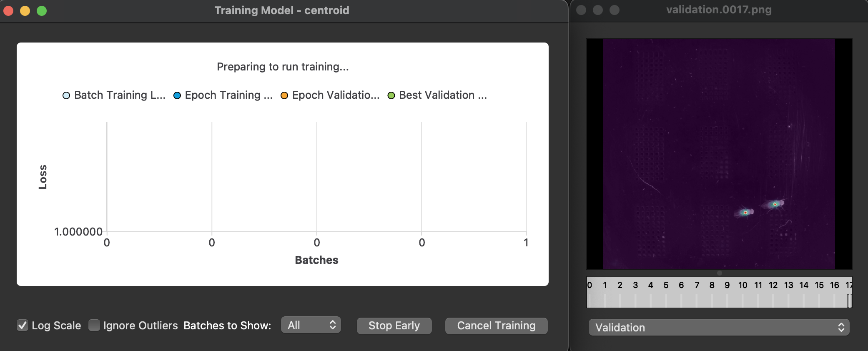The image size is (868, 351).
Task: Click the Training Model - centroid title bar
Action: [x=282, y=10]
